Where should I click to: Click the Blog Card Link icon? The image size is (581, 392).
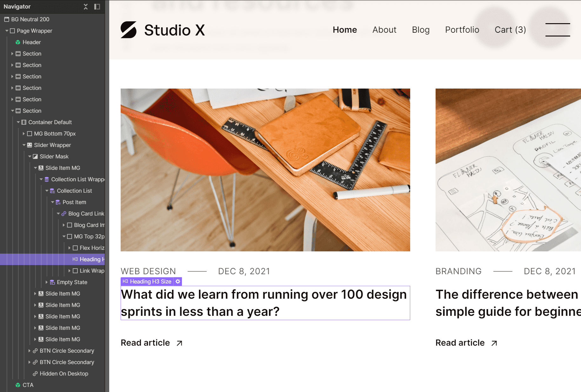coord(64,214)
